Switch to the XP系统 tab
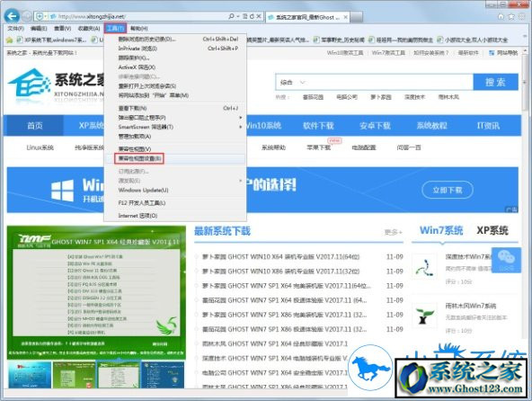 click(x=492, y=230)
